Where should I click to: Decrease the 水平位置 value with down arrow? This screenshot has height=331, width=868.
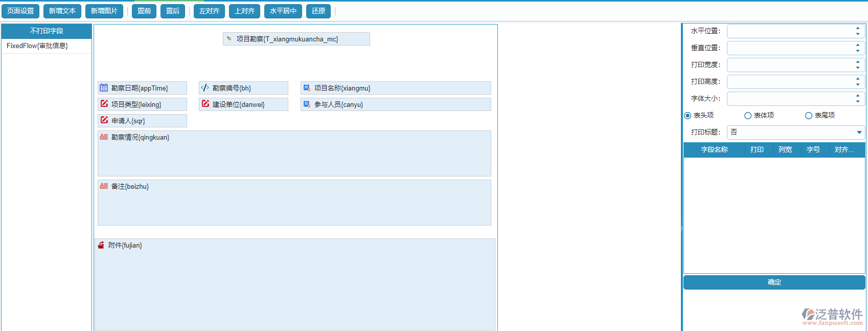pyautogui.click(x=858, y=34)
